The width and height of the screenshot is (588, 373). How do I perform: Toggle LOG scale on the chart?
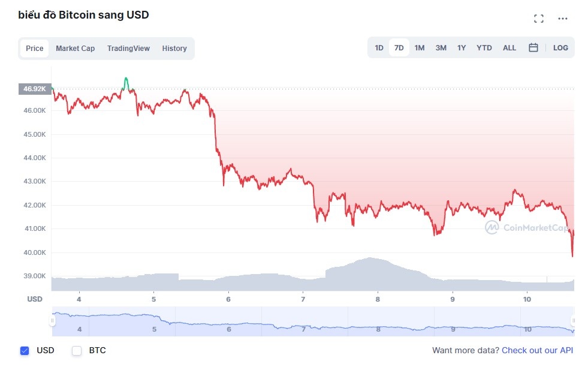pos(560,48)
